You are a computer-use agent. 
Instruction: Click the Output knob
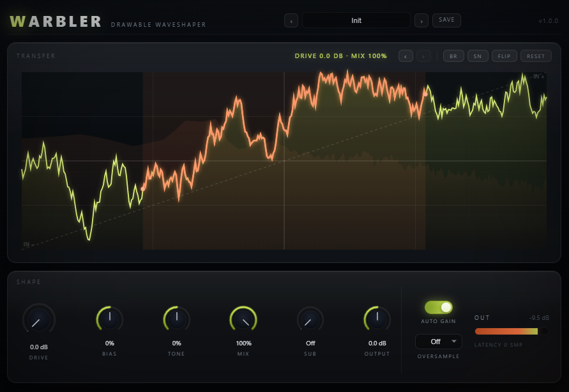click(377, 319)
